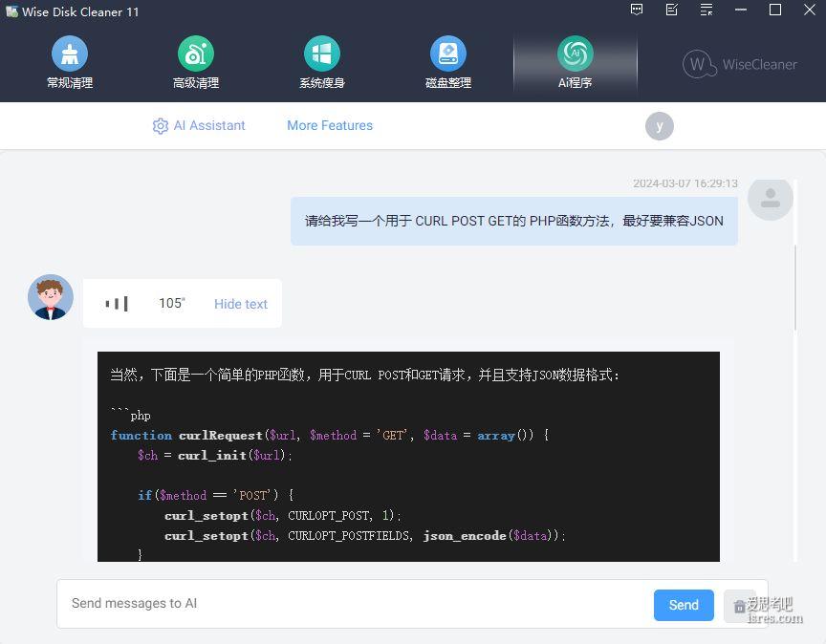Maximize the Wise Disk Cleaner window
The height and width of the screenshot is (644, 826).
tap(775, 10)
